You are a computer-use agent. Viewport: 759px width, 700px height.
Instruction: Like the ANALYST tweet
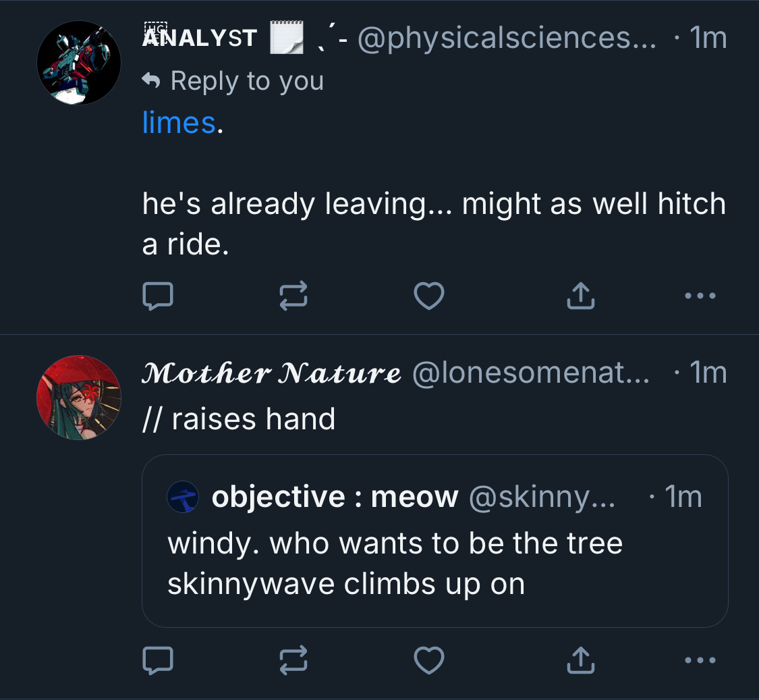tap(429, 296)
